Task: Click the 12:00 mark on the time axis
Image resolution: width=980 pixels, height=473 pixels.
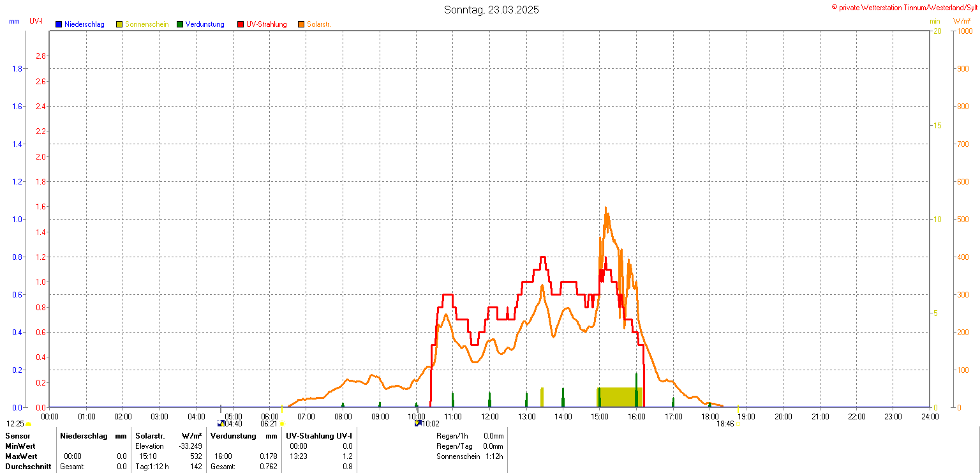Action: pos(490,417)
